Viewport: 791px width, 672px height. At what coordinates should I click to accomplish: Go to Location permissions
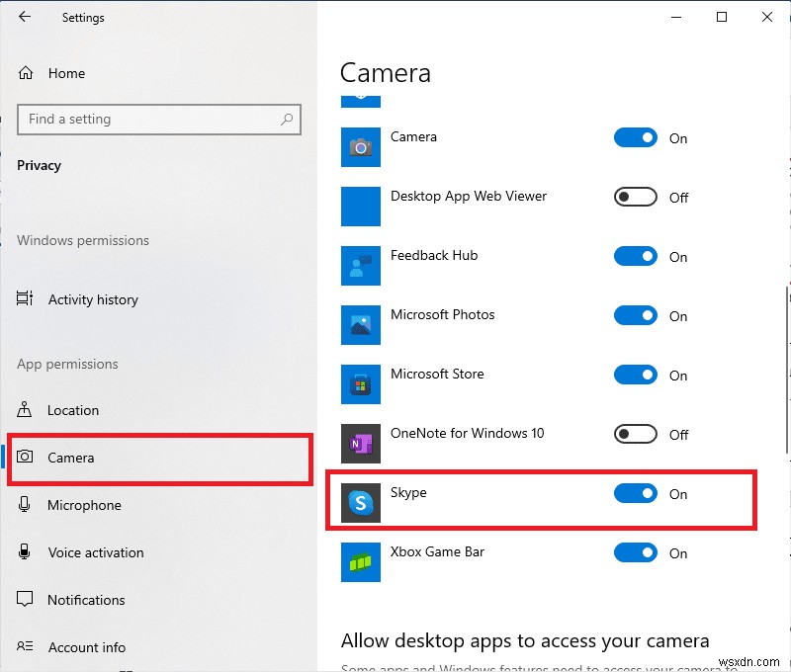[73, 410]
